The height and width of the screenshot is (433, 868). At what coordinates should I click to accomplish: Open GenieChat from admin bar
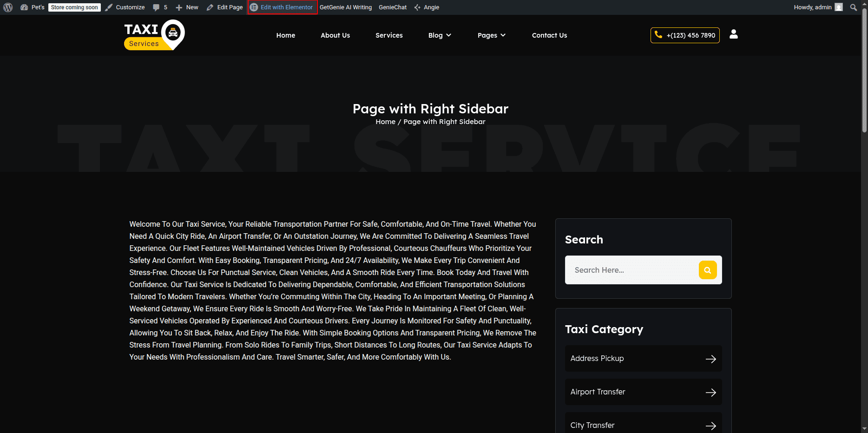(x=393, y=7)
